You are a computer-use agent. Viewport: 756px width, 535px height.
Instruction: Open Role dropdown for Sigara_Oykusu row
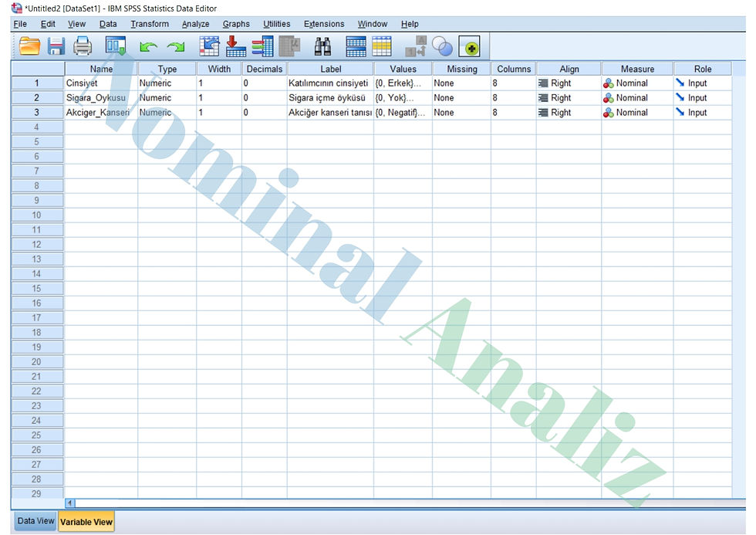[x=703, y=98]
